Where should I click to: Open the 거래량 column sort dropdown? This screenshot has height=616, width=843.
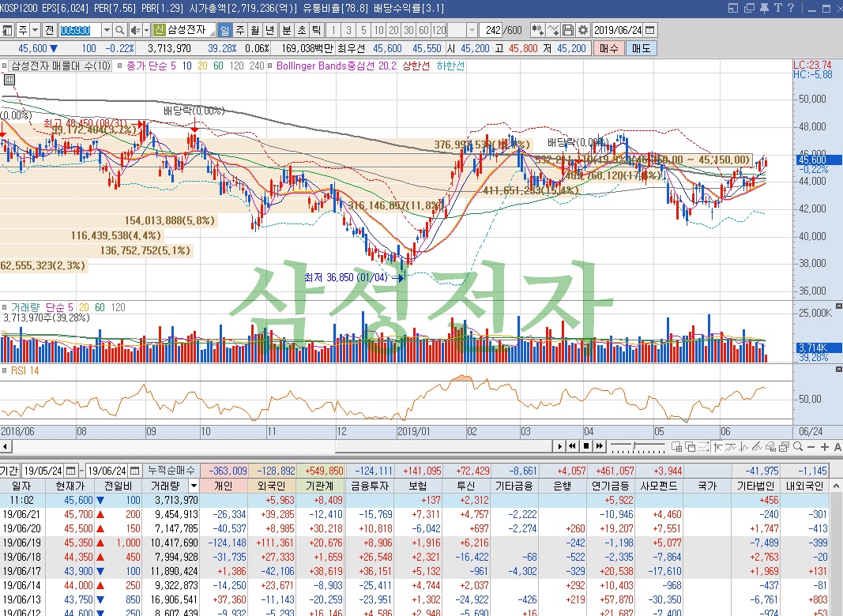194,486
